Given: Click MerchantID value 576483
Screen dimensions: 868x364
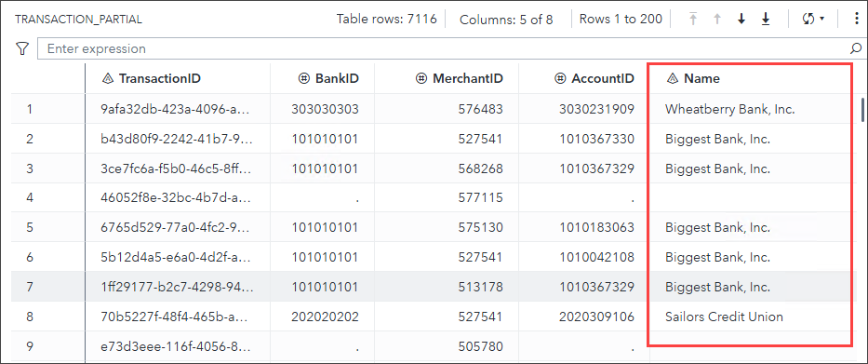Looking at the screenshot, I should click(480, 109).
